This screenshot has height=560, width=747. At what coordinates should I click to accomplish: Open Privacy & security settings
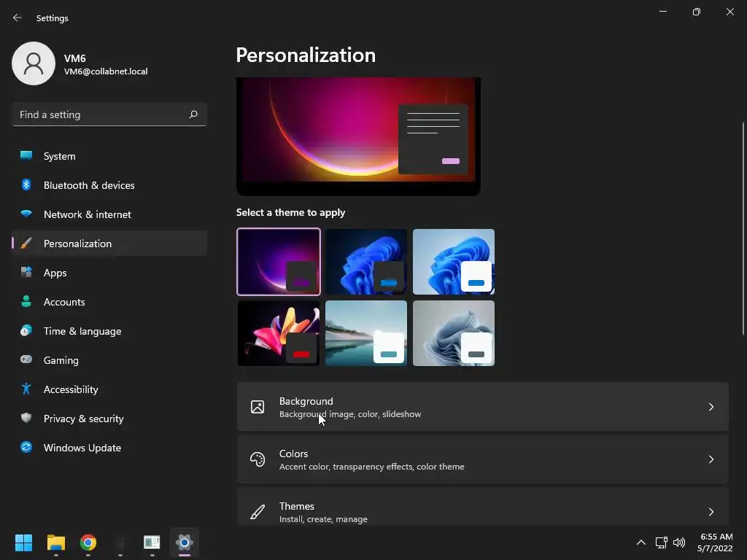pyautogui.click(x=109, y=418)
